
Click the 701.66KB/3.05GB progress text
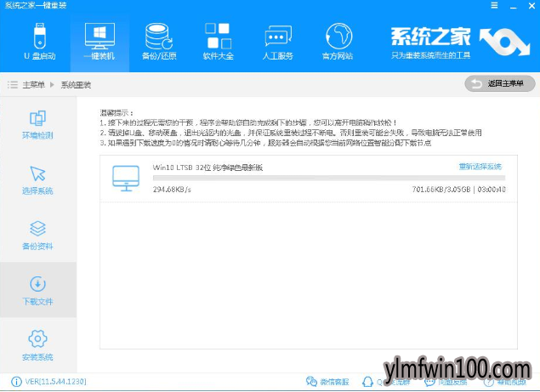click(x=441, y=190)
